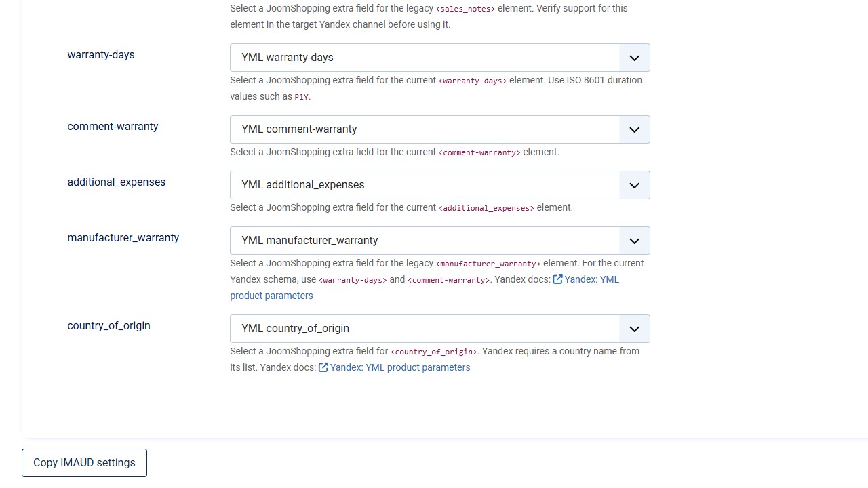Select the YML comment-warranty combo box

point(440,129)
